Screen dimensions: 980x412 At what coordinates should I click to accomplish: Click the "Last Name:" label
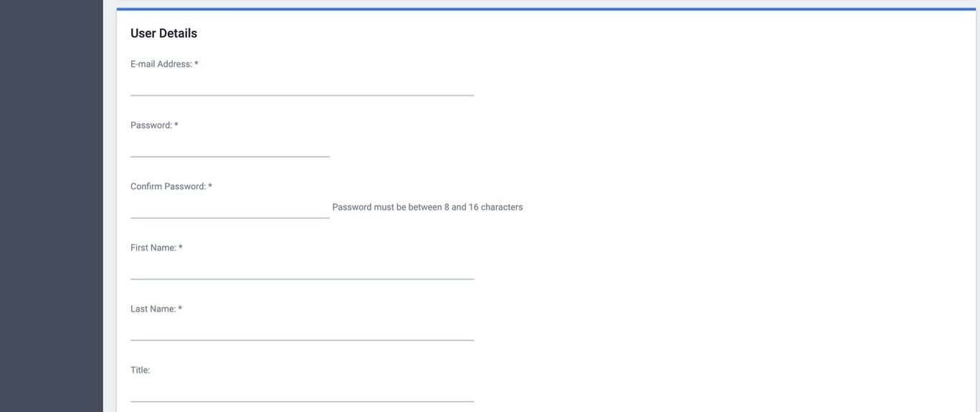coord(153,309)
